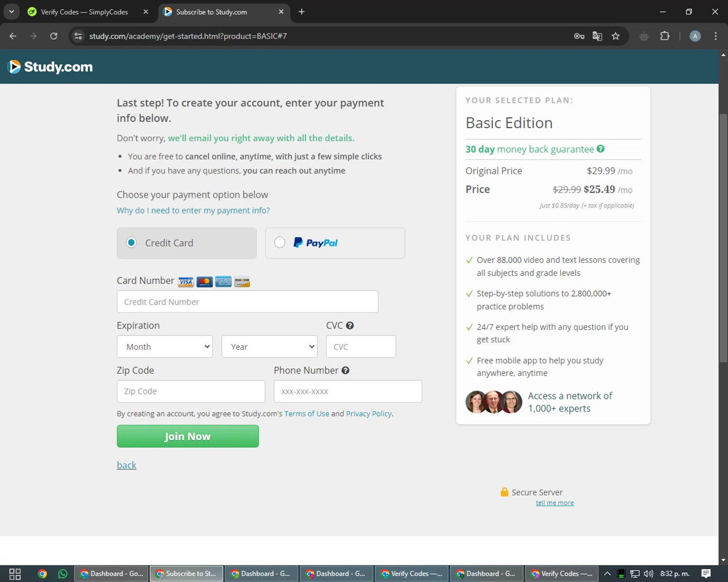Click the address bar URL
Image resolution: width=728 pixels, height=582 pixels.
click(188, 36)
